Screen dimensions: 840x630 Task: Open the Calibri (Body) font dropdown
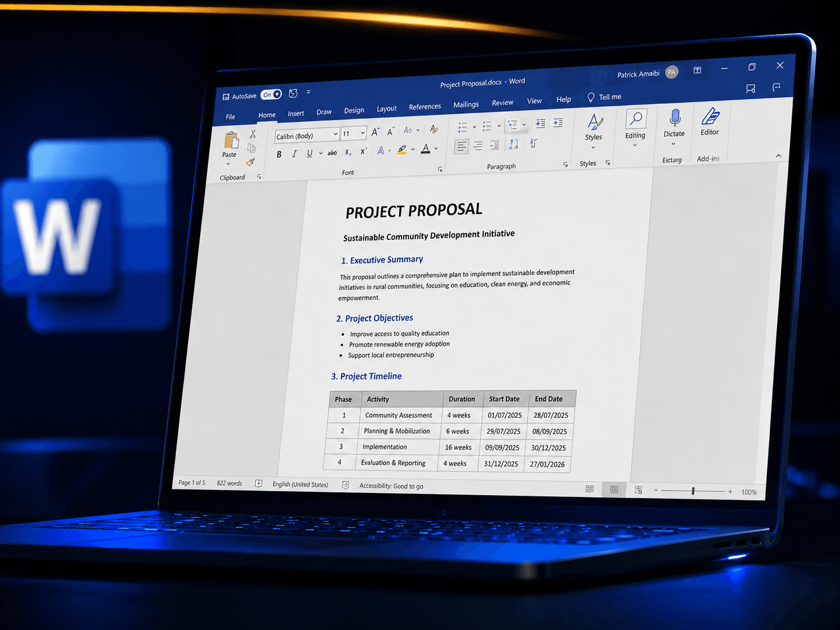(307, 135)
